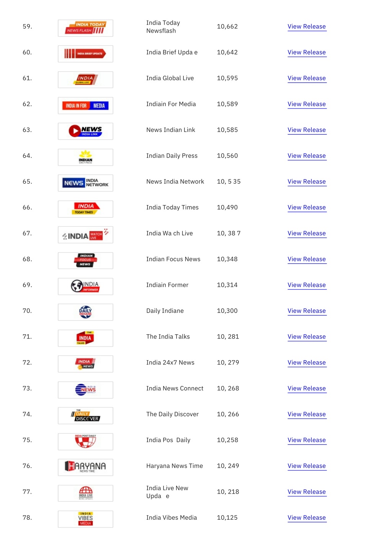Open the India Post Daily logo
The width and height of the screenshot is (392, 555).
pyautogui.click(x=85, y=442)
